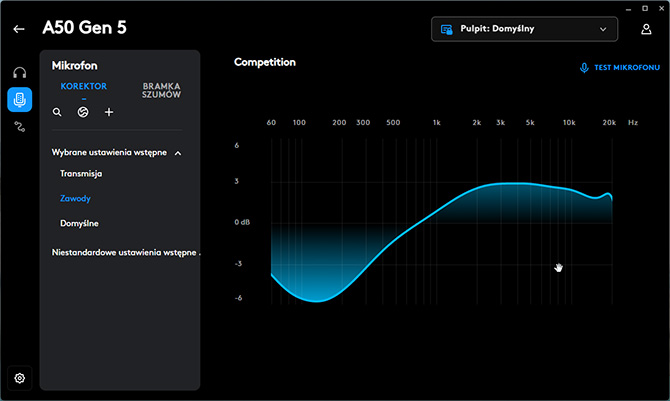Select the microphone sidebar icon

tap(20, 100)
